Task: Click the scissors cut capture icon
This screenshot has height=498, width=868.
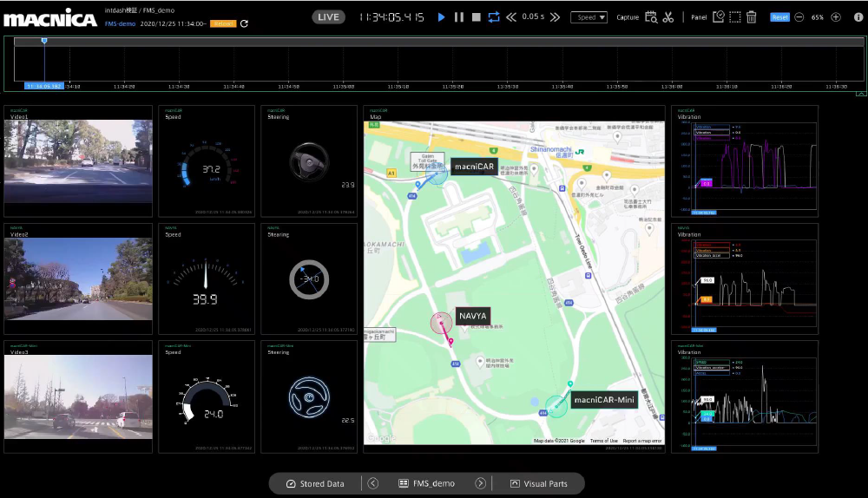Action: (x=667, y=16)
